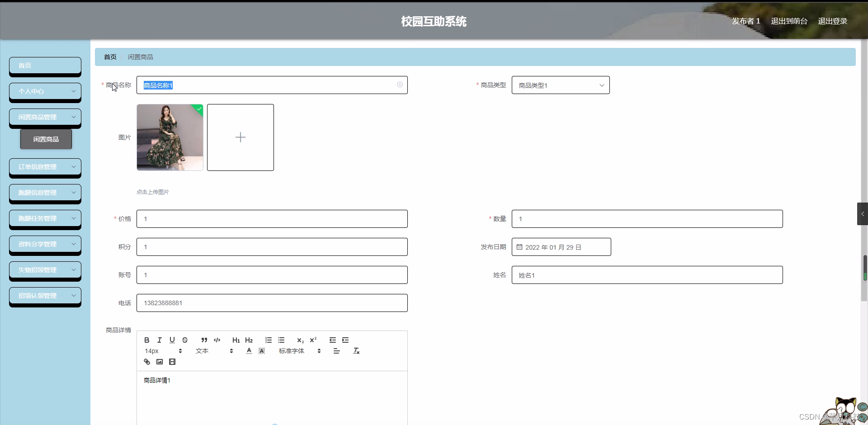Click the 退出登录 link
868x425 pixels.
pos(833,21)
